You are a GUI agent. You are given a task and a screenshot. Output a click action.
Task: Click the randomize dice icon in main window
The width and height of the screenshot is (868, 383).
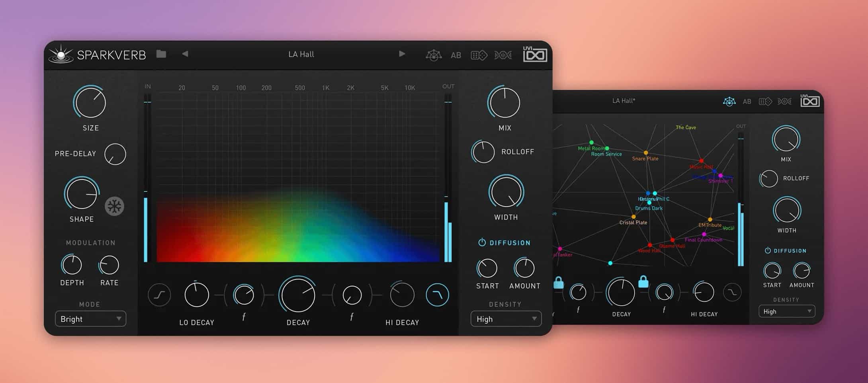coord(479,55)
